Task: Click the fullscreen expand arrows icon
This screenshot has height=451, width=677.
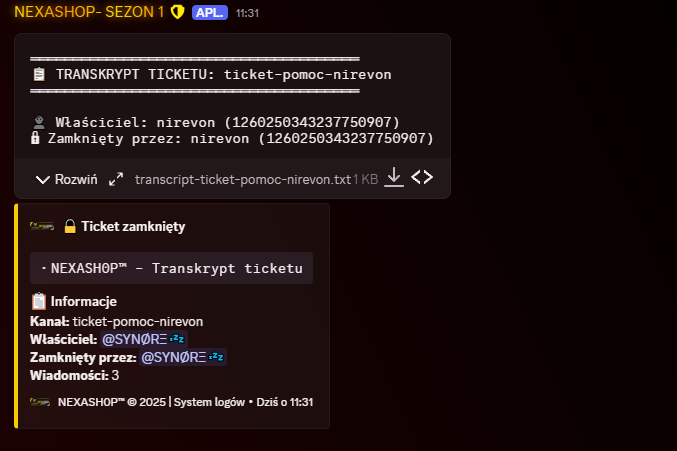Action: pyautogui.click(x=116, y=179)
